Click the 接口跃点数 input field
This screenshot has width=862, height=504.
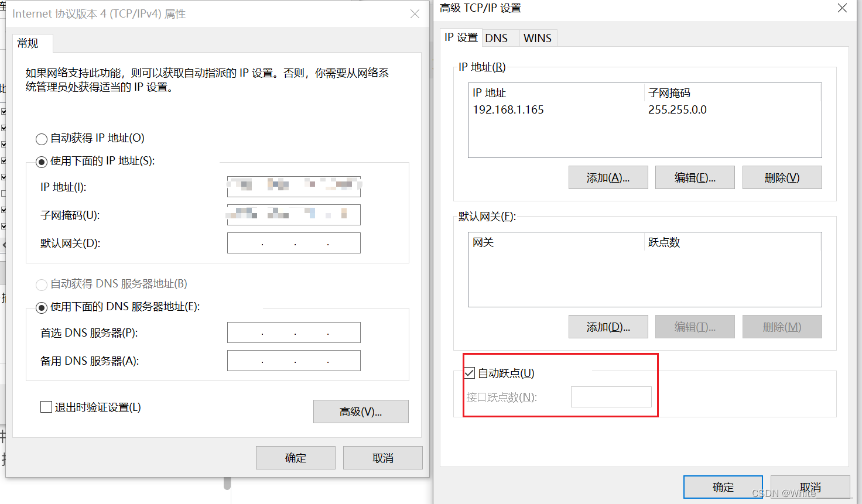click(611, 396)
